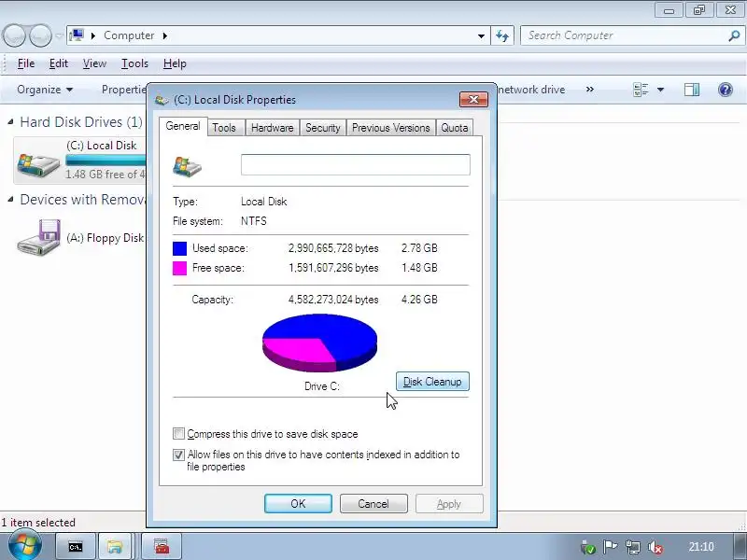The image size is (747, 560).
Task: Uncheck Allow files to have contents indexed
Action: pos(178,455)
